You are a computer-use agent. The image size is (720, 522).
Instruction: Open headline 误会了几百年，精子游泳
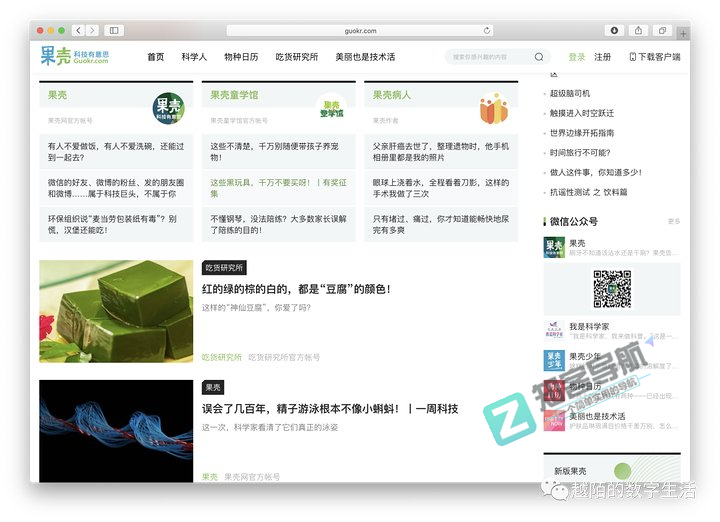point(330,409)
